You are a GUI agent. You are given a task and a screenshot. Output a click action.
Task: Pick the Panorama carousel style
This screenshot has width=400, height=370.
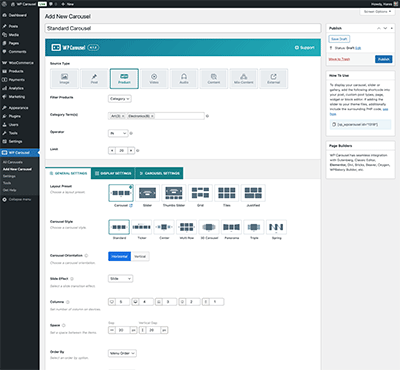click(x=232, y=227)
